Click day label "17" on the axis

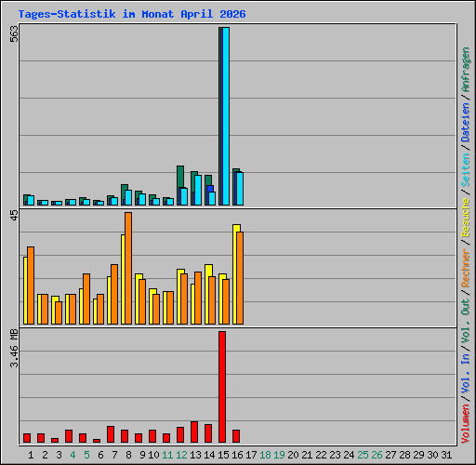(251, 455)
